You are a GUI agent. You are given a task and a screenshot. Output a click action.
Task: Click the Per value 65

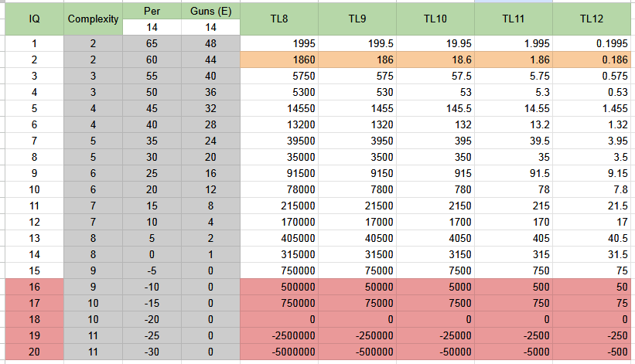152,44
